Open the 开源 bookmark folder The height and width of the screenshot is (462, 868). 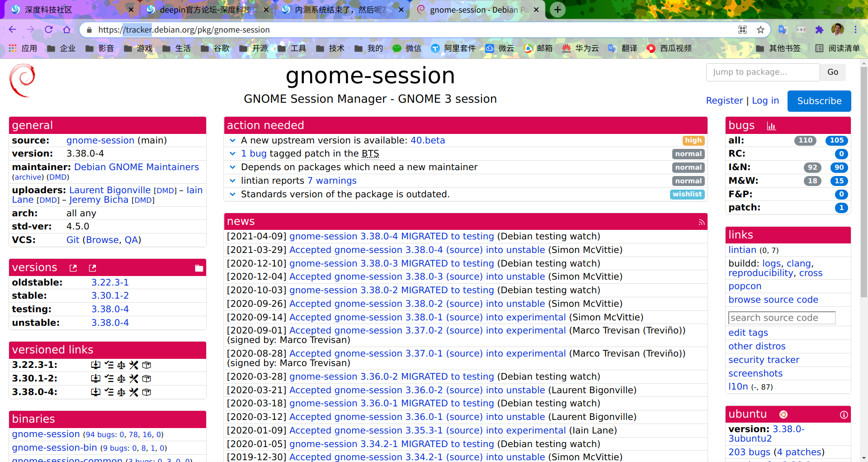pyautogui.click(x=254, y=48)
